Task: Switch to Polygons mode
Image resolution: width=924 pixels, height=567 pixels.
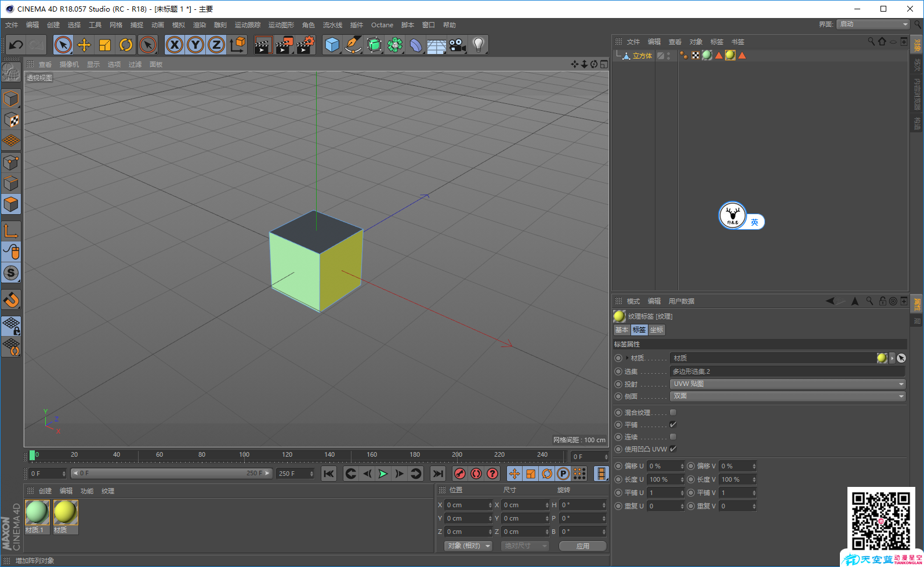Action: (x=11, y=204)
